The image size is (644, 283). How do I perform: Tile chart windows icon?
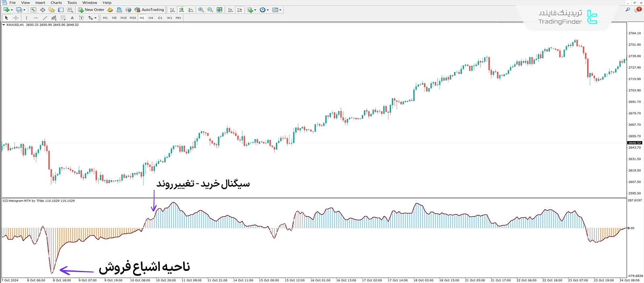click(219, 10)
